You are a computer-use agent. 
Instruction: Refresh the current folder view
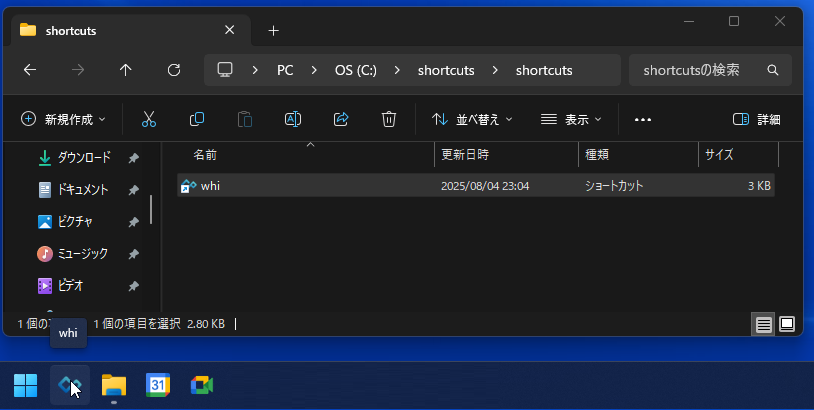click(x=174, y=70)
